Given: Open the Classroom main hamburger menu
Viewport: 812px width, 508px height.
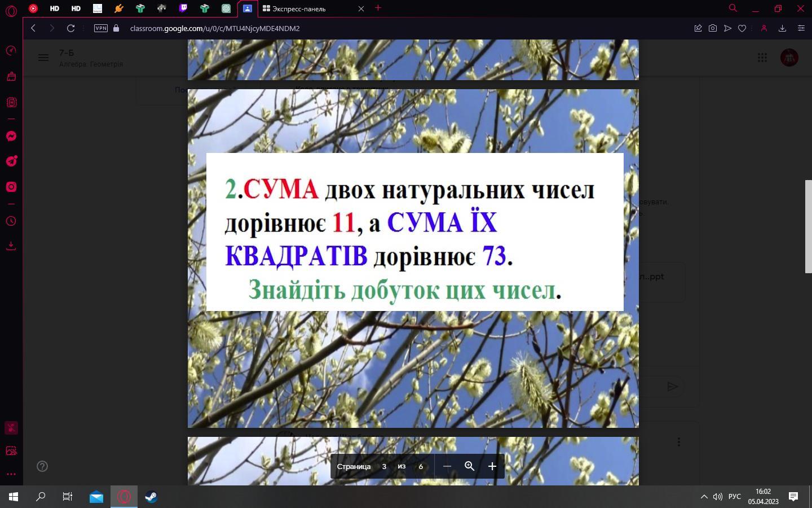Looking at the screenshot, I should pos(43,58).
